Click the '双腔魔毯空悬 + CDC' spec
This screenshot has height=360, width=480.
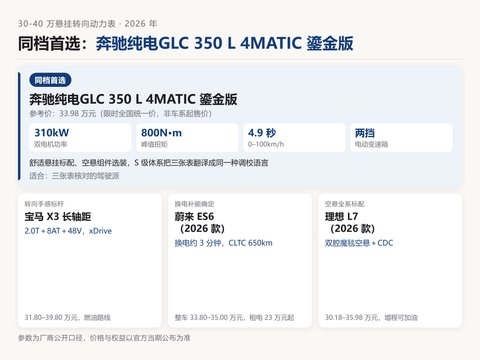[359, 243]
